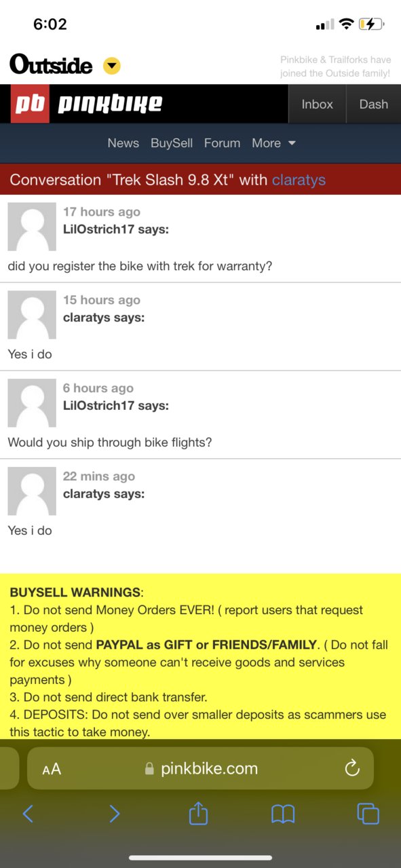Open the claratys profile link in the header
This screenshot has width=401, height=868.
point(299,180)
